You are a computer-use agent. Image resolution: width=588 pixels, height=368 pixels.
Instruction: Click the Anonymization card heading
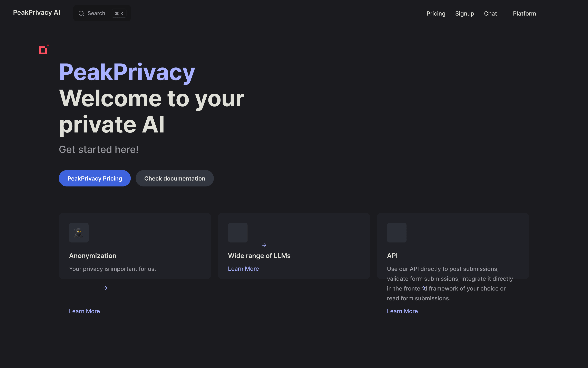tap(92, 256)
